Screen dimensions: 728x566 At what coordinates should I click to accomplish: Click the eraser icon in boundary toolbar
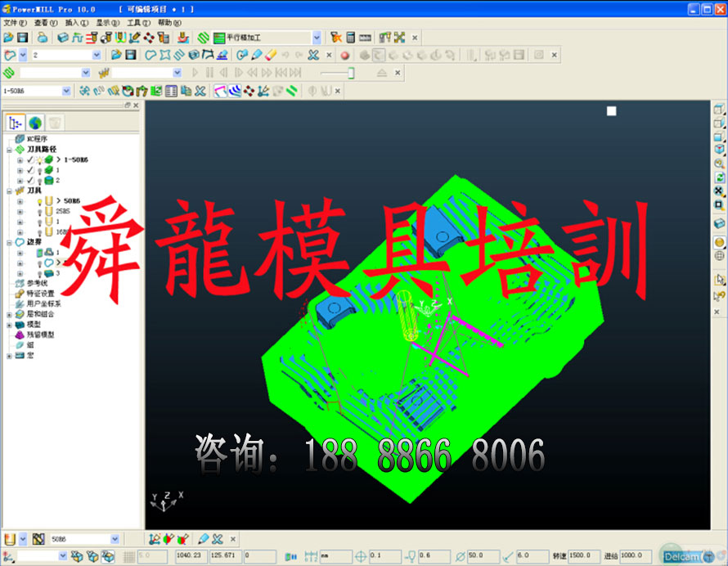click(x=272, y=55)
